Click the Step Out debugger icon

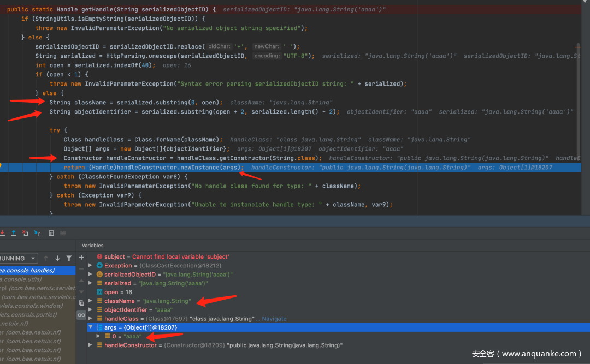[x=14, y=233]
